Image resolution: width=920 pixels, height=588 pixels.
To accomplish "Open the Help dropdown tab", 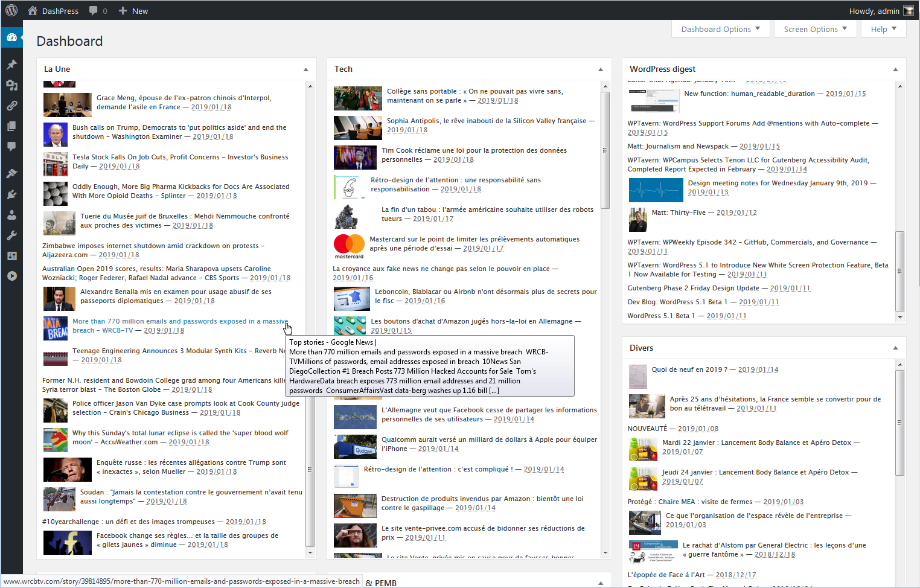I will tap(883, 29).
